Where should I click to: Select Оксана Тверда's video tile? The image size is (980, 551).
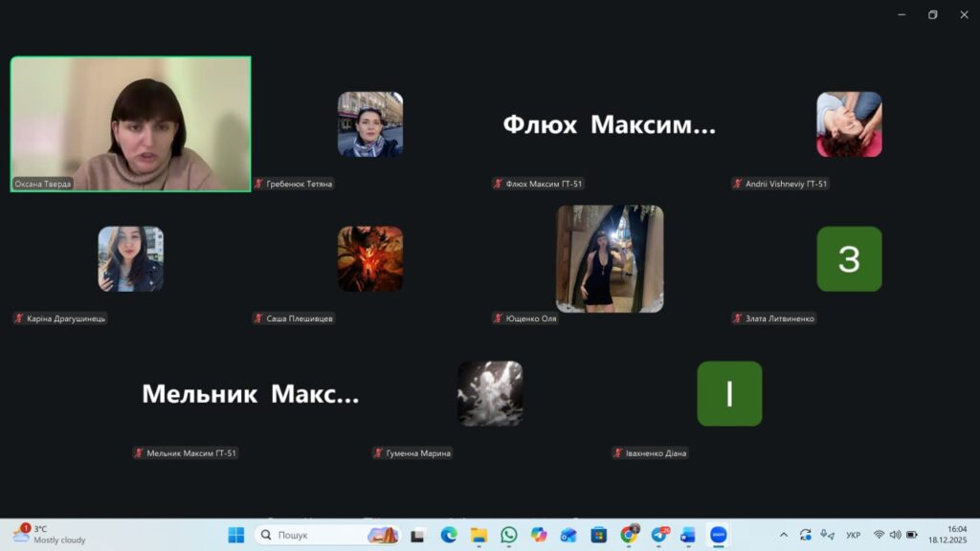tap(131, 124)
